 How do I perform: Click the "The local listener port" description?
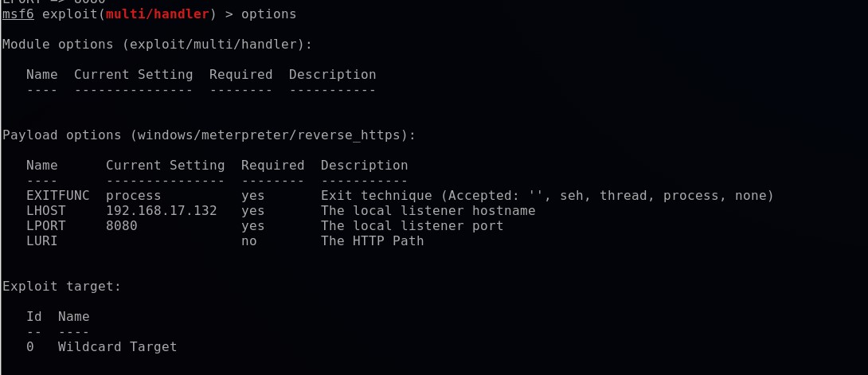pyautogui.click(x=412, y=226)
